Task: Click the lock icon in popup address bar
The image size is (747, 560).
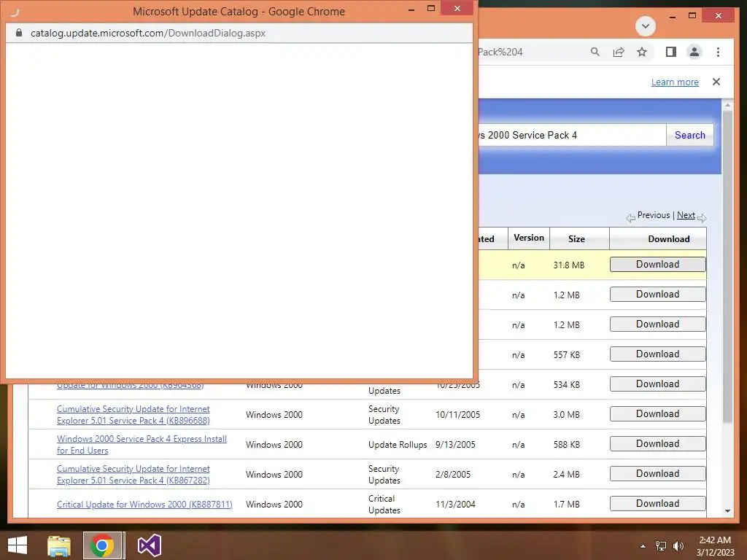Action: click(18, 33)
